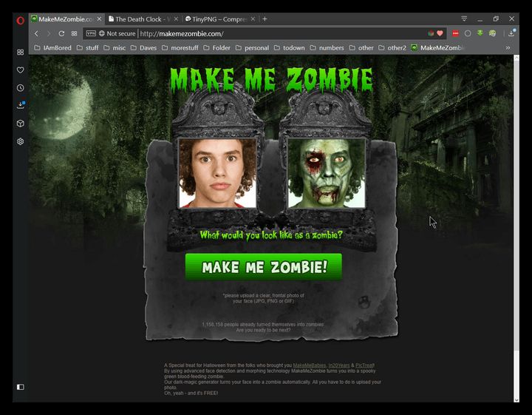The height and width of the screenshot is (415, 532).
Task: Add page to bookmarks with heart icon
Action: 440,33
